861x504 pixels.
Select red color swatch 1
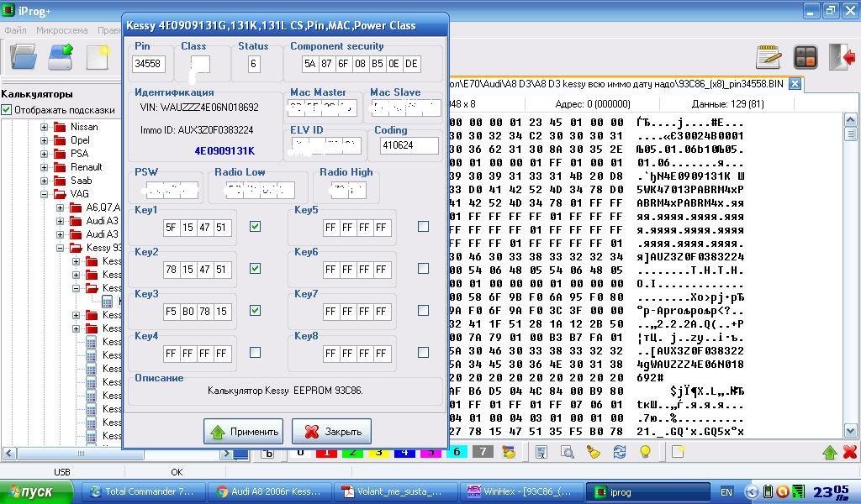(327, 453)
